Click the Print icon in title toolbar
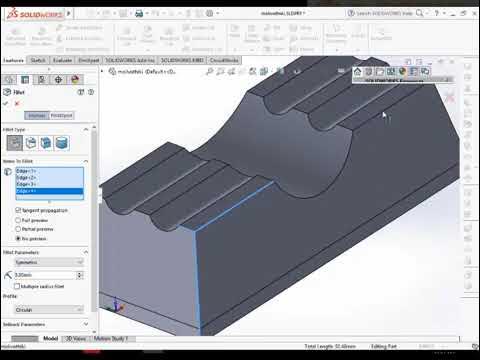This screenshot has width=480, height=360. point(139,14)
